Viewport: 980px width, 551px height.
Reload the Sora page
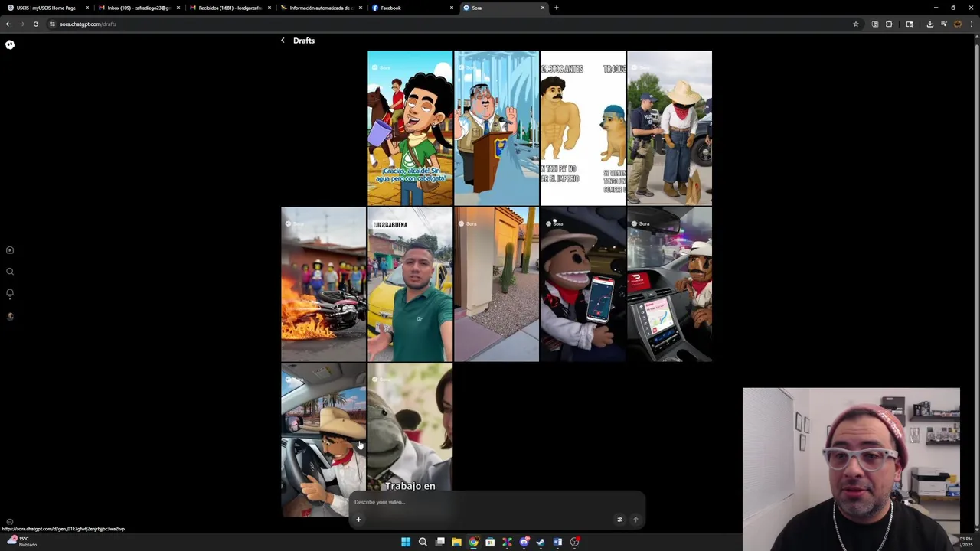tap(35, 24)
